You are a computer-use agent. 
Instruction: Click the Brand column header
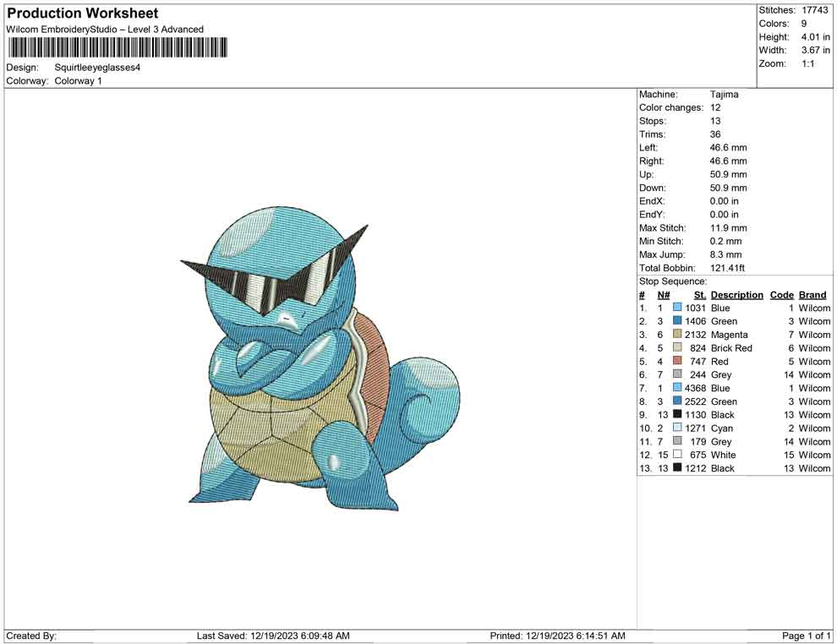point(812,295)
